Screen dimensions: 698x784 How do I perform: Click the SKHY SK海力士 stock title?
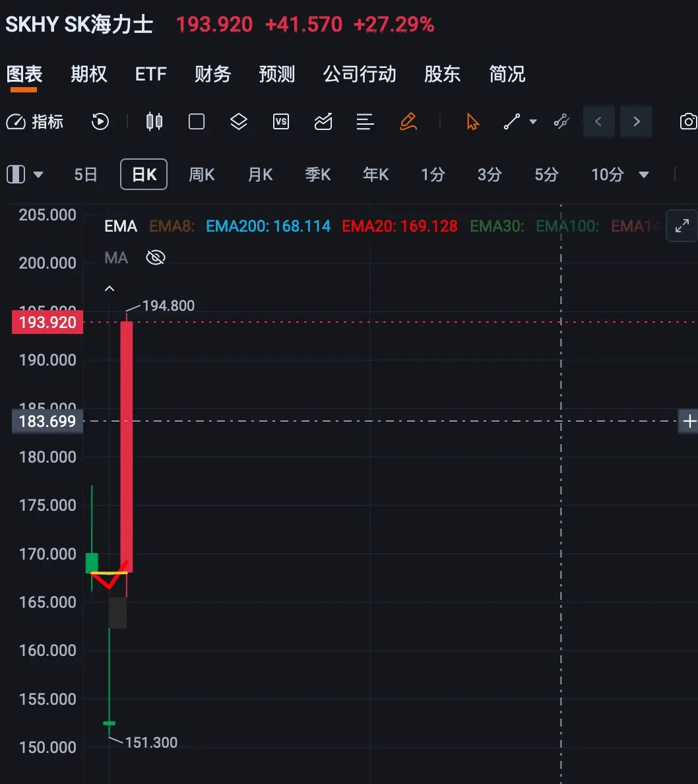[x=79, y=24]
